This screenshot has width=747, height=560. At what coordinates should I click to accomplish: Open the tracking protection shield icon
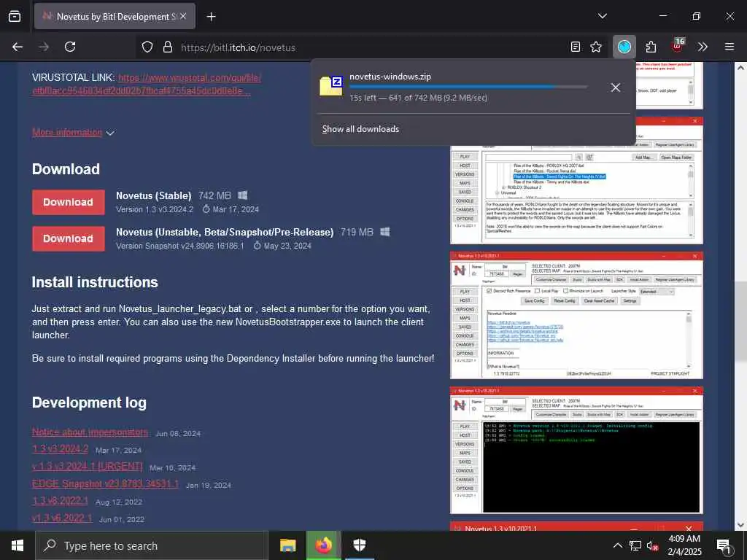click(147, 47)
